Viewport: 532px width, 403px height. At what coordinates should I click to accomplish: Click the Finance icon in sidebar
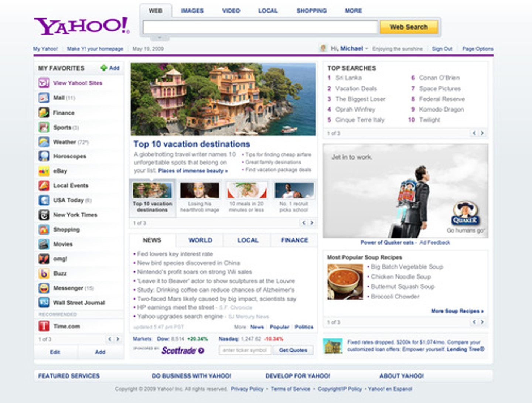pyautogui.click(x=44, y=113)
